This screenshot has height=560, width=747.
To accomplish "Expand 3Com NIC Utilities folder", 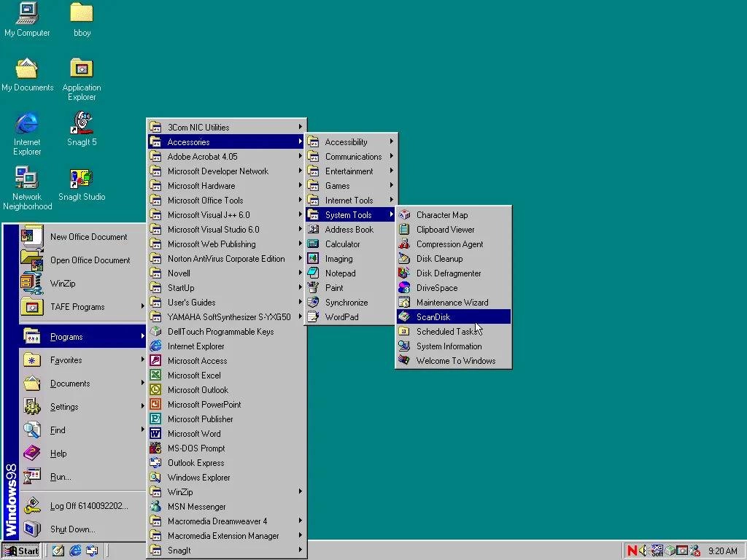I will point(226,127).
